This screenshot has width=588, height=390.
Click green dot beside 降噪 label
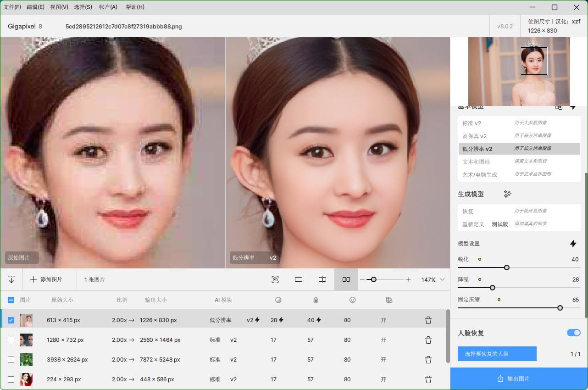click(x=480, y=279)
